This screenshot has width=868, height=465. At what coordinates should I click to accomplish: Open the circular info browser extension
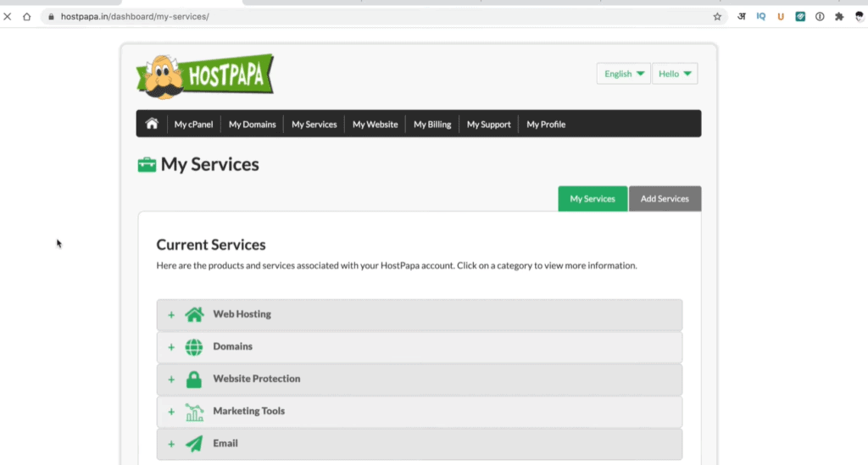coord(820,17)
